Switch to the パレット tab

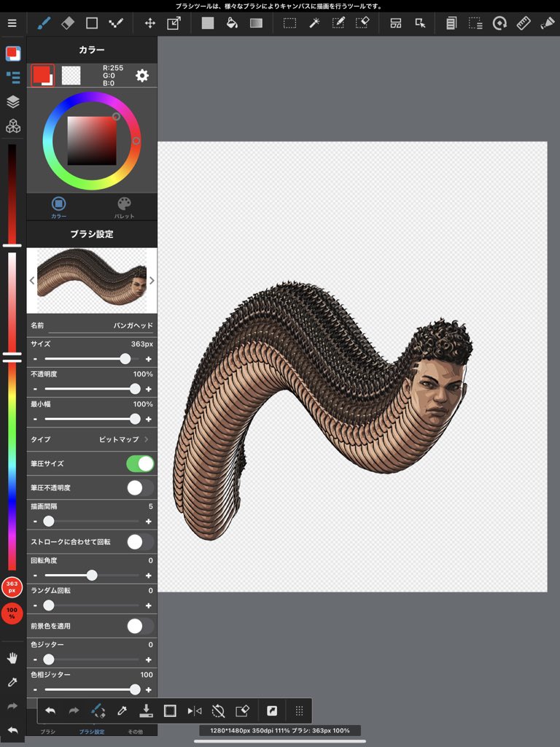pos(124,207)
